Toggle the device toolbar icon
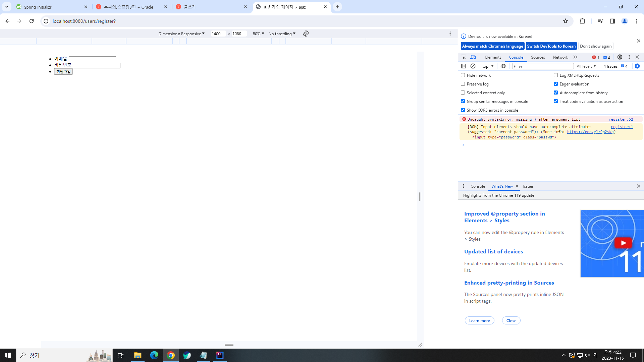 click(473, 57)
